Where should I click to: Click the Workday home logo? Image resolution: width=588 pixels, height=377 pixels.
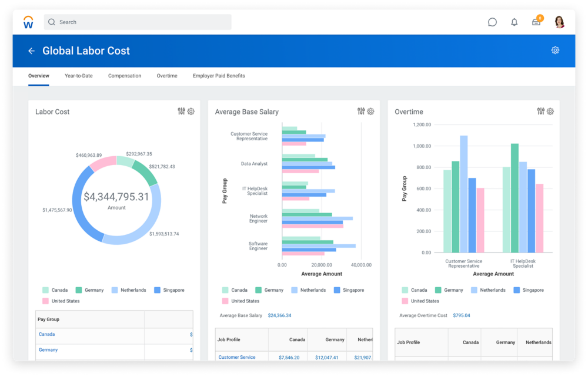pos(28,22)
